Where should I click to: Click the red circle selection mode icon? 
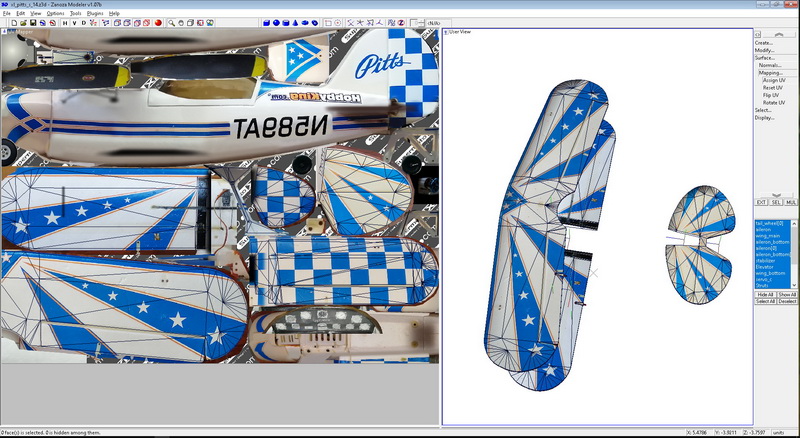pos(338,23)
